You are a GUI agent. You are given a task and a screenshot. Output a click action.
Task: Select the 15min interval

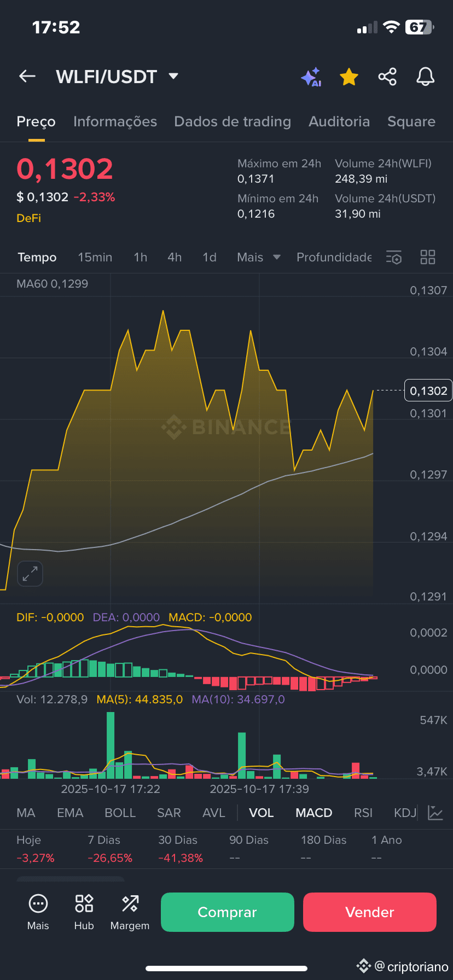click(x=95, y=257)
